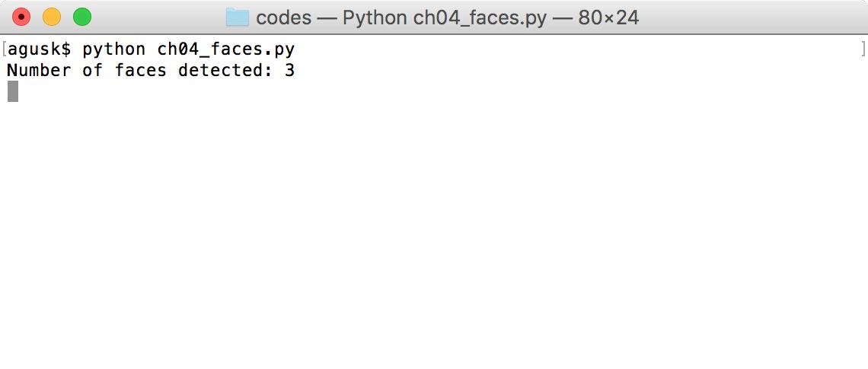Click the word python in the command
This screenshot has height=369, width=868.
pyautogui.click(x=113, y=49)
